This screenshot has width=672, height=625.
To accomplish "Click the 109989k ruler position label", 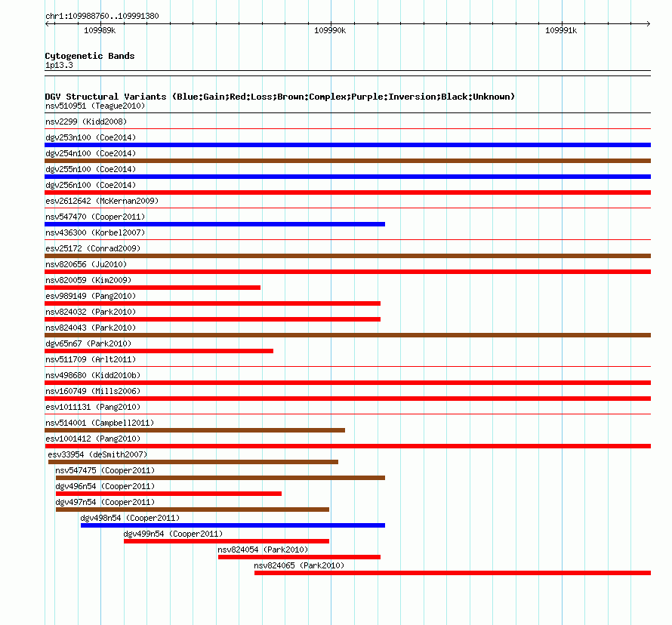I will [x=100, y=30].
